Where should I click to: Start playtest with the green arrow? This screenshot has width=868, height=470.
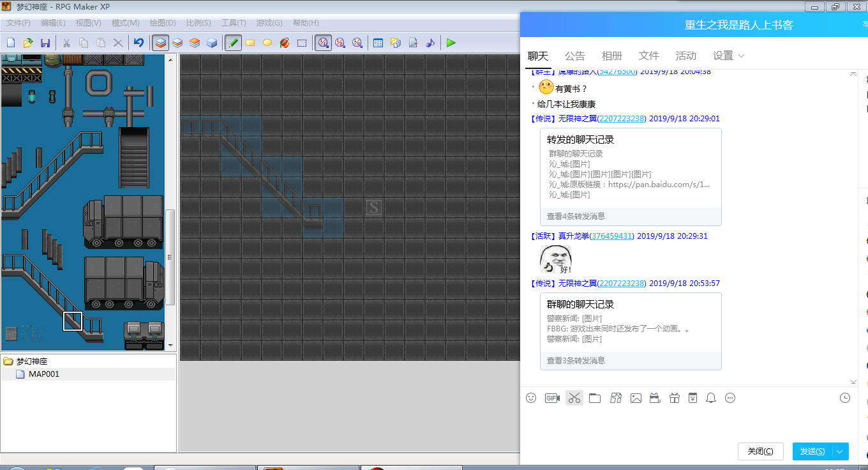click(x=451, y=43)
